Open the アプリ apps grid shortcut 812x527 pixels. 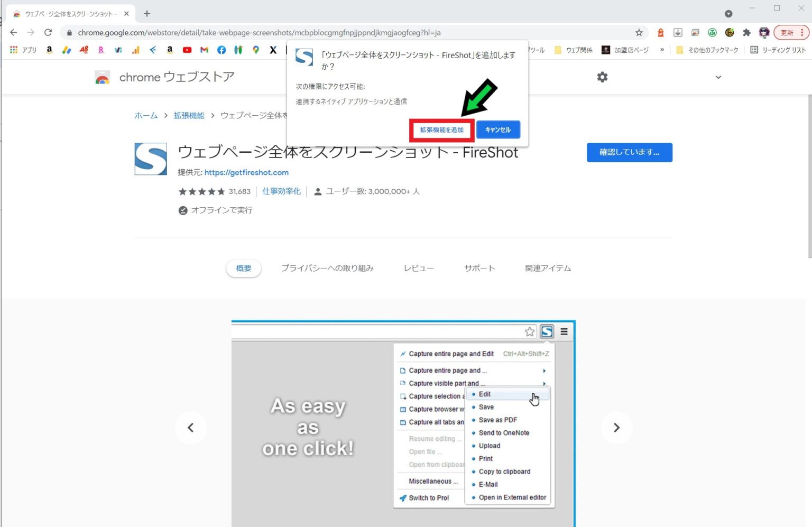[x=23, y=50]
